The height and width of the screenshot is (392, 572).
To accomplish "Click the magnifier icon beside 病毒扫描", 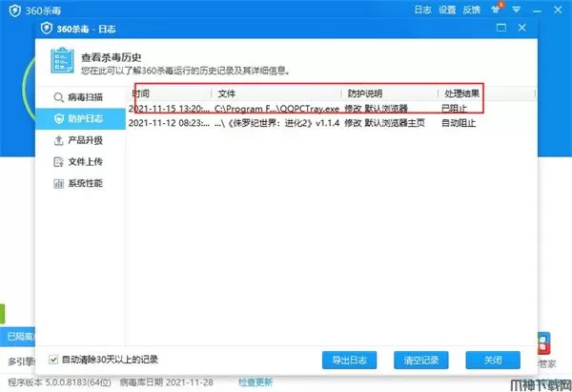I will [58, 97].
